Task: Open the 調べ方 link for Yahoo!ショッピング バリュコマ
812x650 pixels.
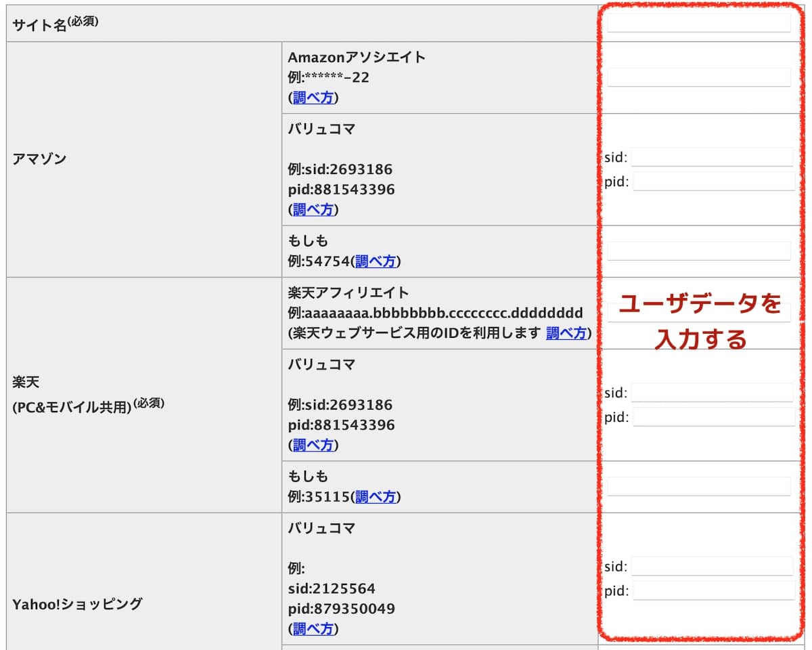Action: click(313, 629)
